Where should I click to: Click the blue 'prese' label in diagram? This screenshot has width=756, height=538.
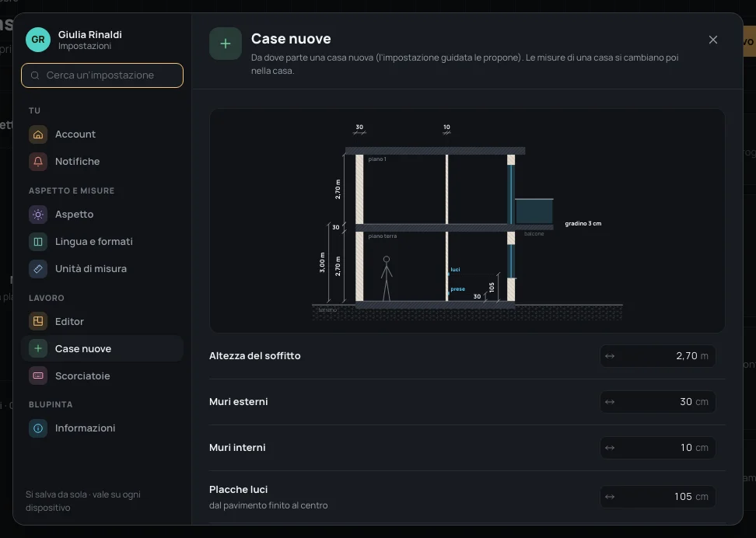pyautogui.click(x=457, y=289)
